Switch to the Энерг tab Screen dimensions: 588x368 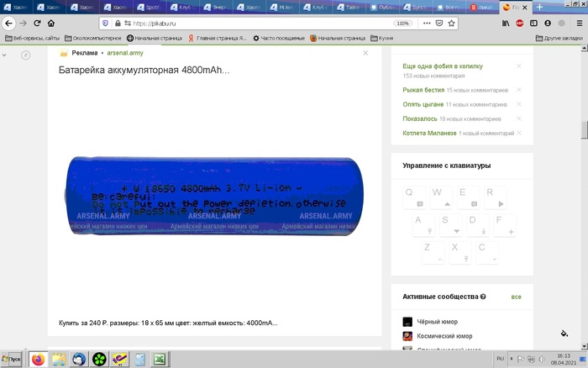coord(215,7)
